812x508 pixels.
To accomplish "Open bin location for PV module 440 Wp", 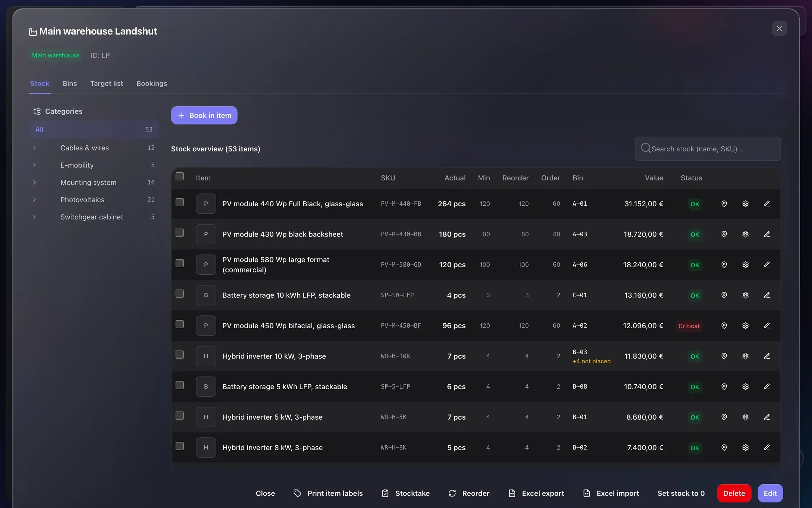I will pyautogui.click(x=724, y=204).
